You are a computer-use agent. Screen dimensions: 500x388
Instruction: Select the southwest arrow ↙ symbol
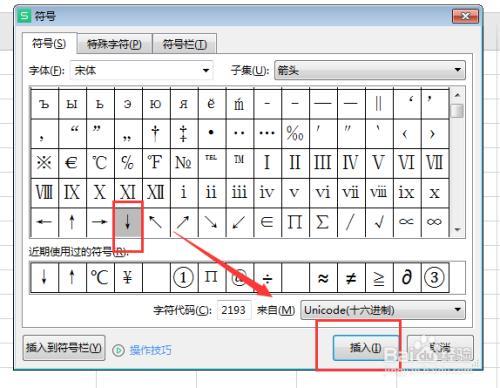tap(239, 222)
